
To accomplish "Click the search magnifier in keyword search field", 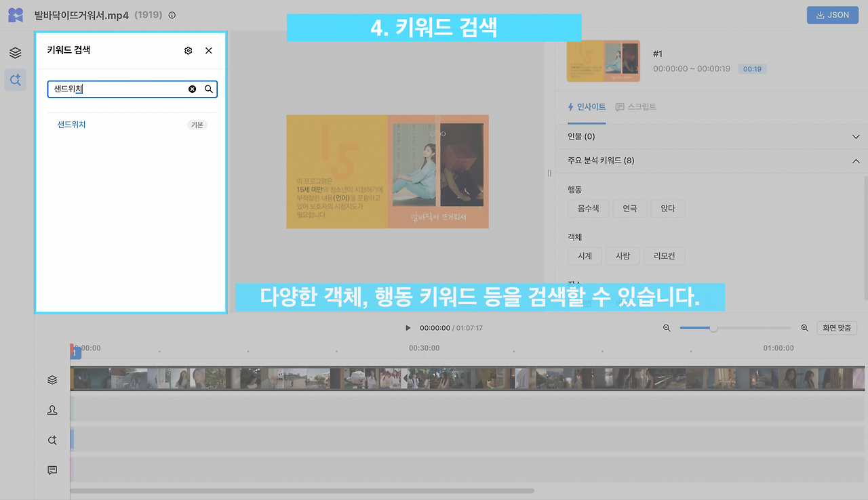I will click(x=208, y=89).
